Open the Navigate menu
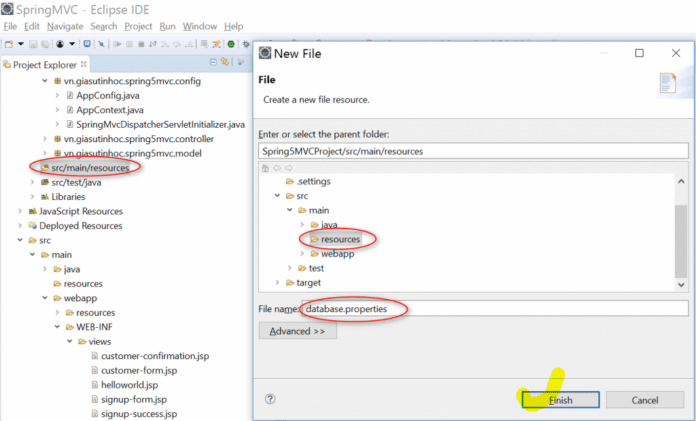 click(65, 26)
